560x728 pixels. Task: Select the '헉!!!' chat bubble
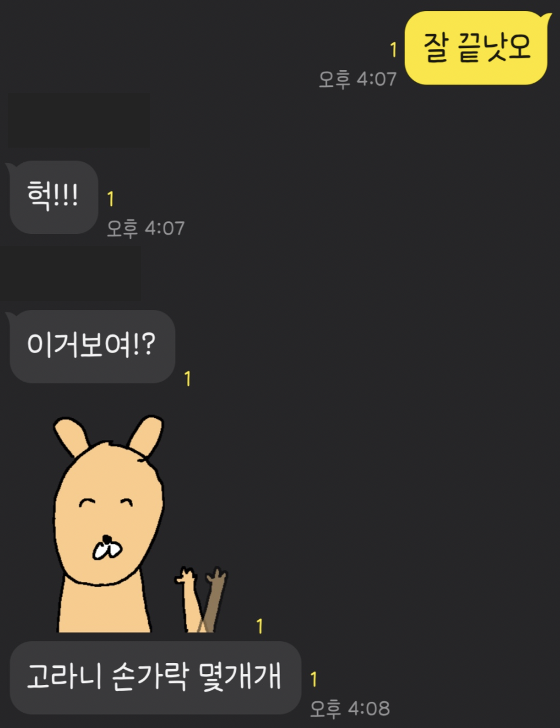[54, 197]
